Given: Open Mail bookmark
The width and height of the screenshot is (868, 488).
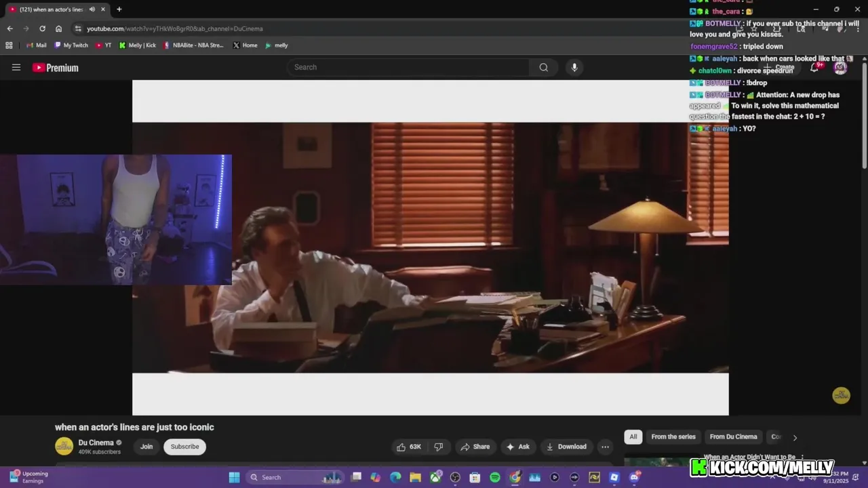Looking at the screenshot, I should pos(36,45).
